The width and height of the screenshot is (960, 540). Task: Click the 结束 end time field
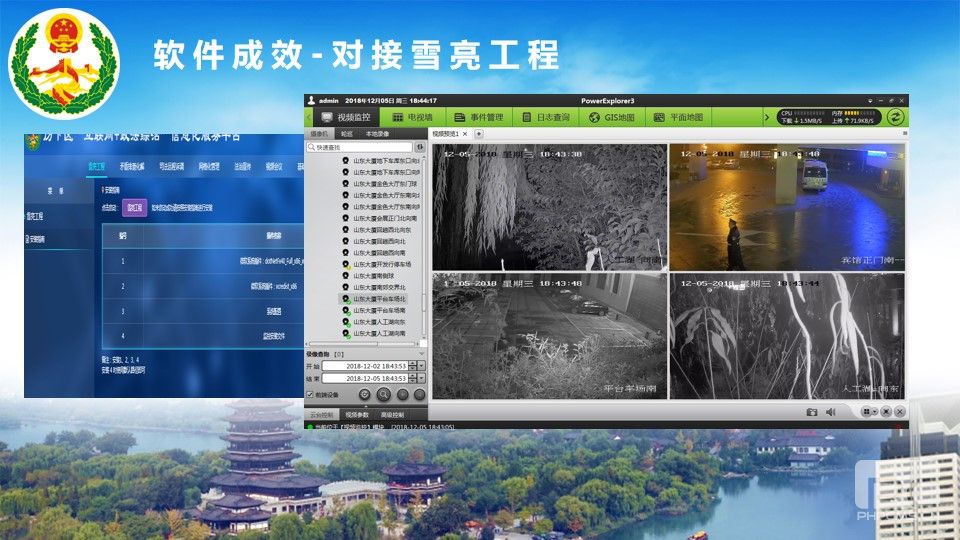click(365, 379)
